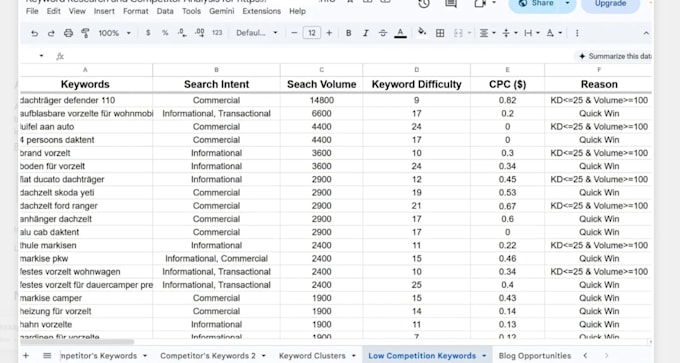Click the formula bar fx icon
The width and height of the screenshot is (680, 363).
pyautogui.click(x=60, y=56)
